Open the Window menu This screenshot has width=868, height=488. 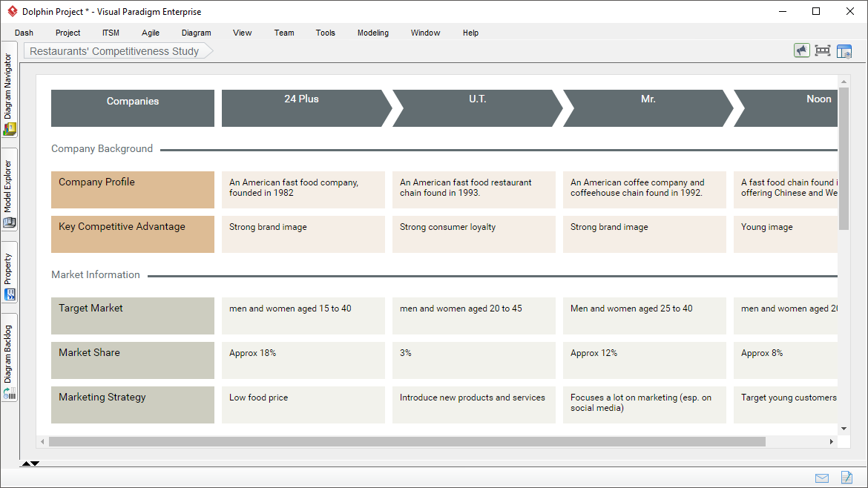click(425, 33)
